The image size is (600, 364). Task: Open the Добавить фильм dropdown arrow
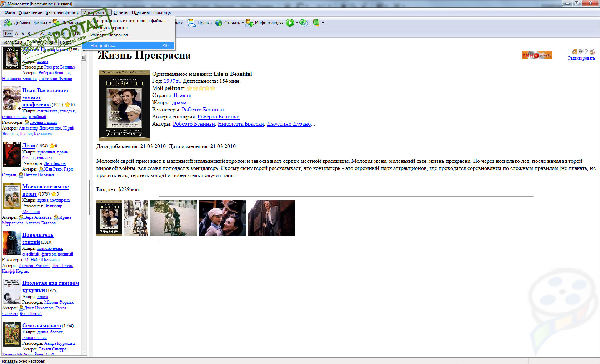(50, 23)
